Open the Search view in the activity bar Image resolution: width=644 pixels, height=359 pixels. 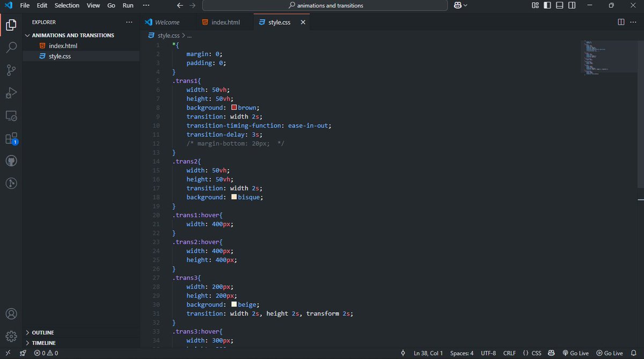point(11,47)
